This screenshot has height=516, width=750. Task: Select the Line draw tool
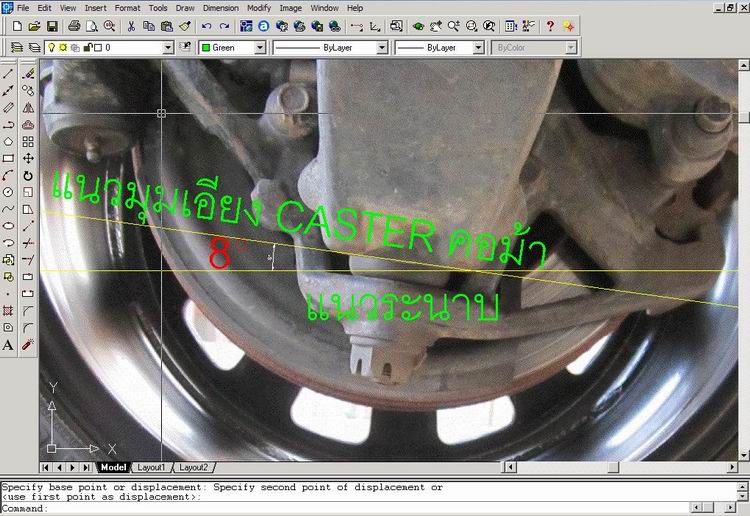[9, 73]
